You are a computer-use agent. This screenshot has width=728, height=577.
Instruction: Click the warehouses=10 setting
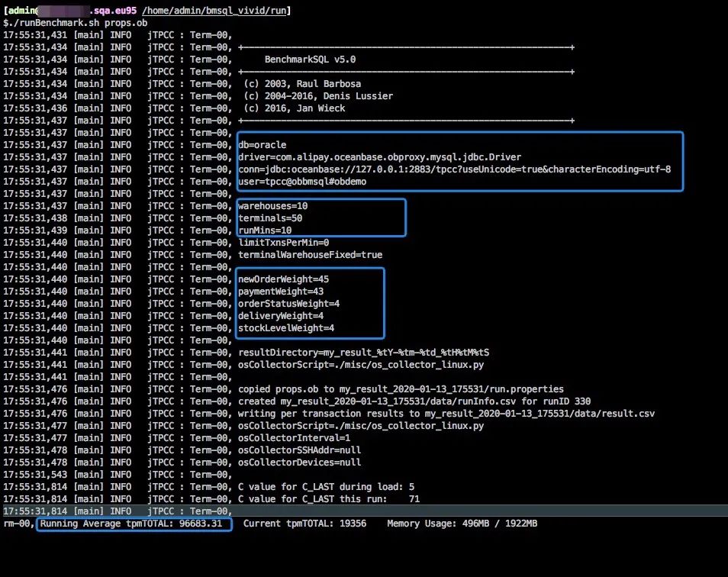272,206
